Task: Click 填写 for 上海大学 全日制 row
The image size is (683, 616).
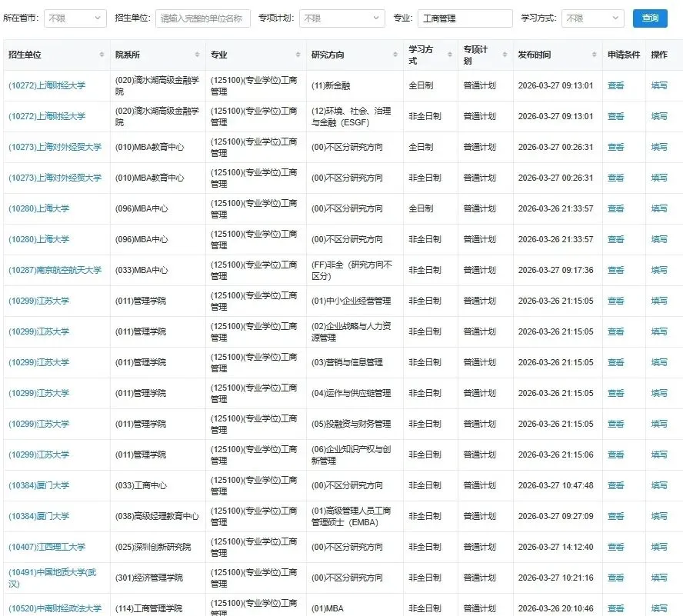Action: 659,208
